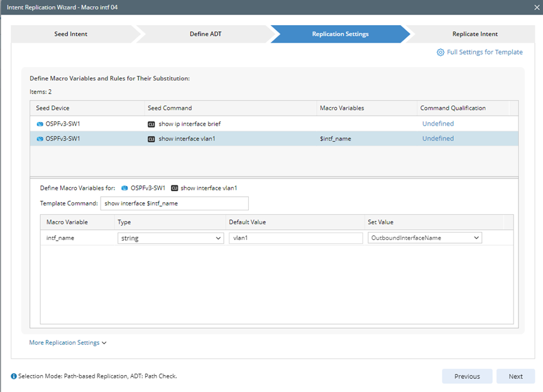Click the Default Value vlan1 field
Image resolution: width=543 pixels, height=392 pixels.
(295, 238)
